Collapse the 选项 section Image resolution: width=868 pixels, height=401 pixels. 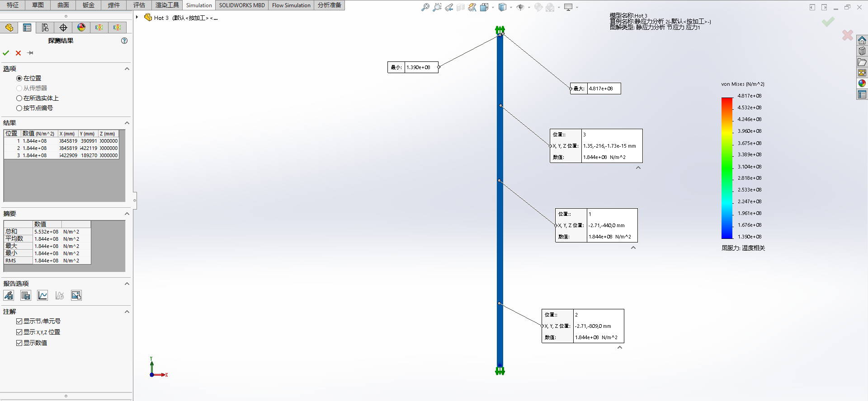(127, 69)
